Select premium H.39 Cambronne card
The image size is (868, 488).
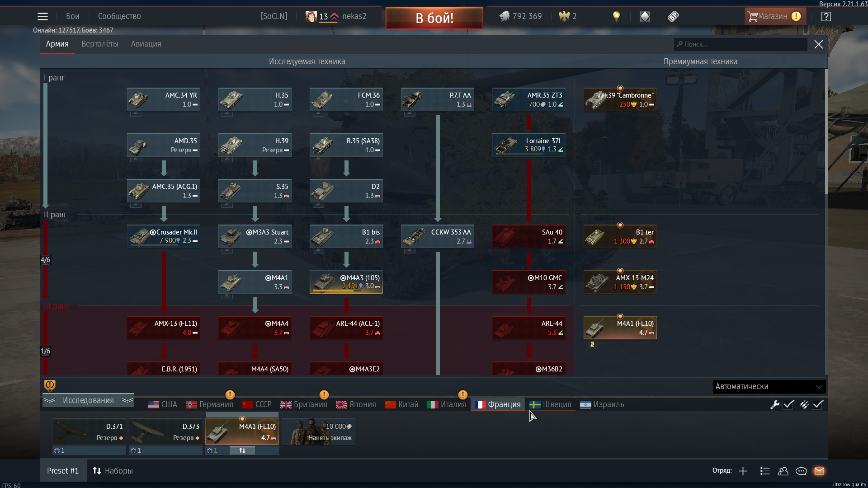(620, 99)
